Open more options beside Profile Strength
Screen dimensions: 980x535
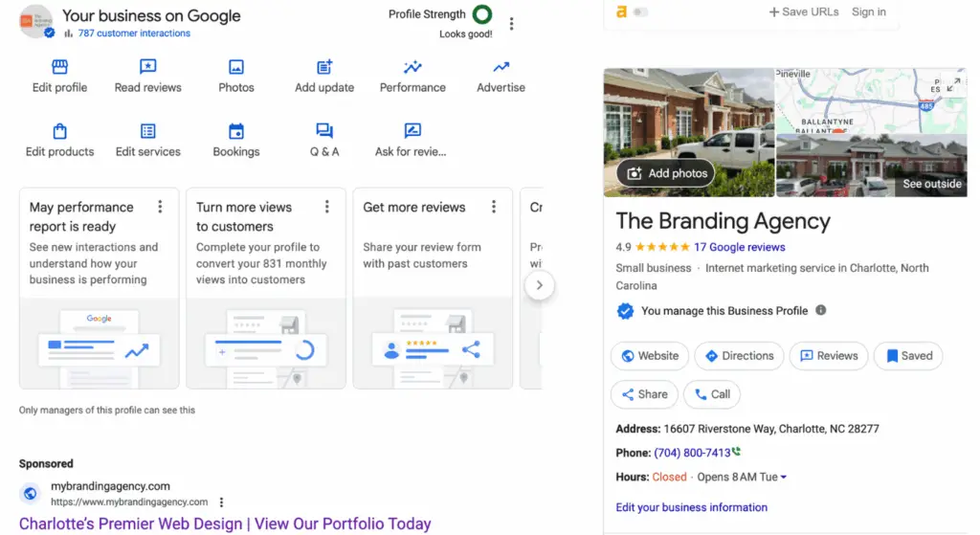click(511, 24)
